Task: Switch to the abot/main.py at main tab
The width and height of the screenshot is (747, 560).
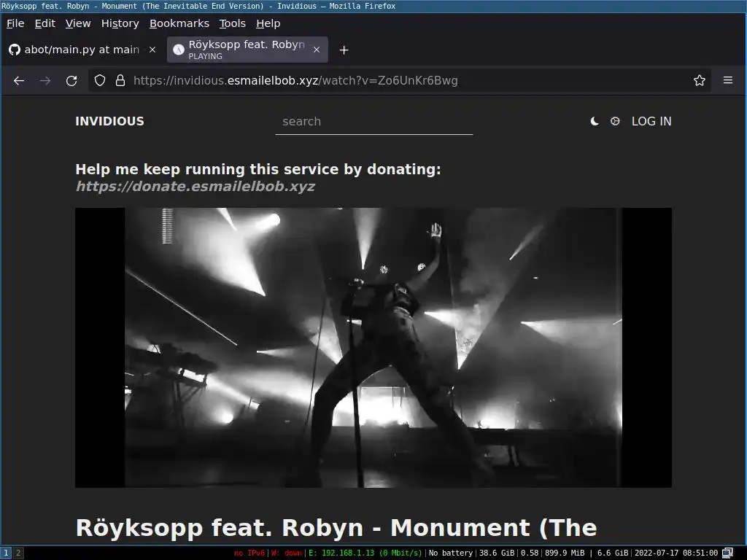Action: (x=82, y=50)
